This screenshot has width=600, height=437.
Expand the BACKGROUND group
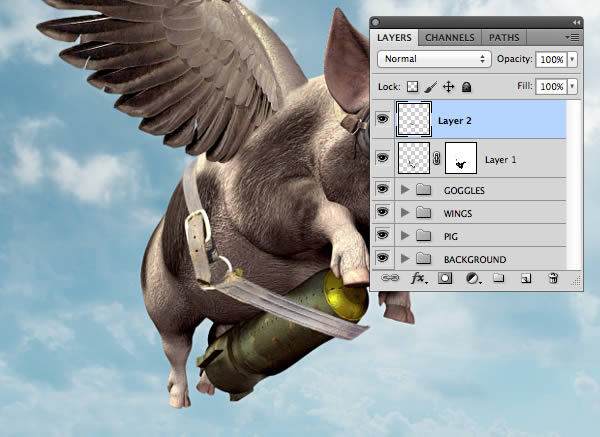point(405,259)
